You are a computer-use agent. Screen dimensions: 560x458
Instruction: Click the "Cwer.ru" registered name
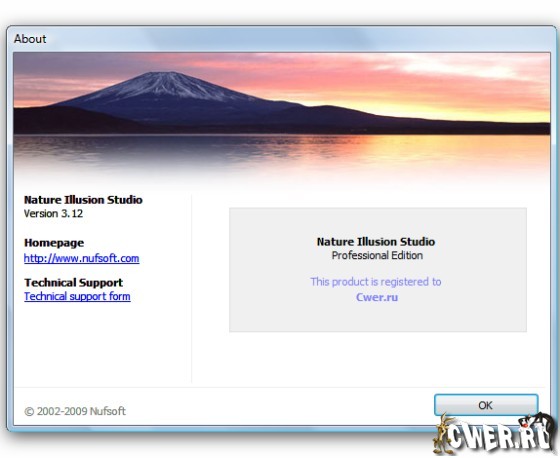coord(377,297)
